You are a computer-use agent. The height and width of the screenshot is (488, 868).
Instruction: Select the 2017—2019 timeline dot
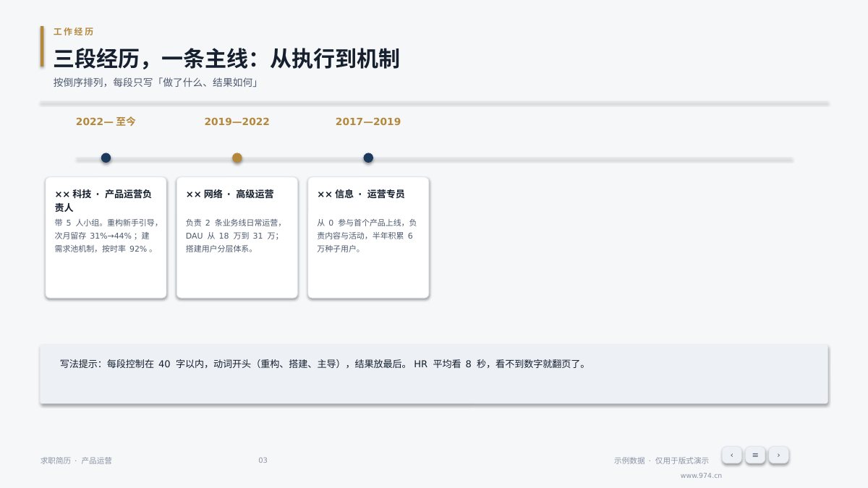[x=368, y=158]
